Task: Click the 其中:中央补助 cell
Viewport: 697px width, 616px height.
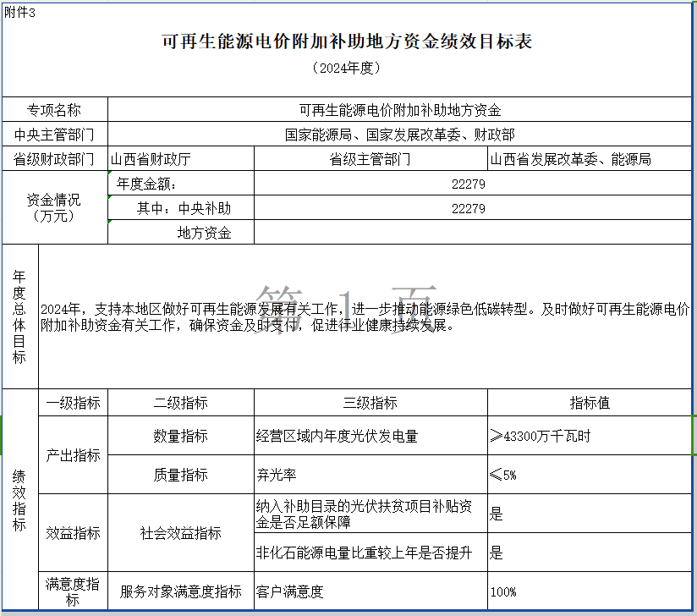Action: pos(180,208)
